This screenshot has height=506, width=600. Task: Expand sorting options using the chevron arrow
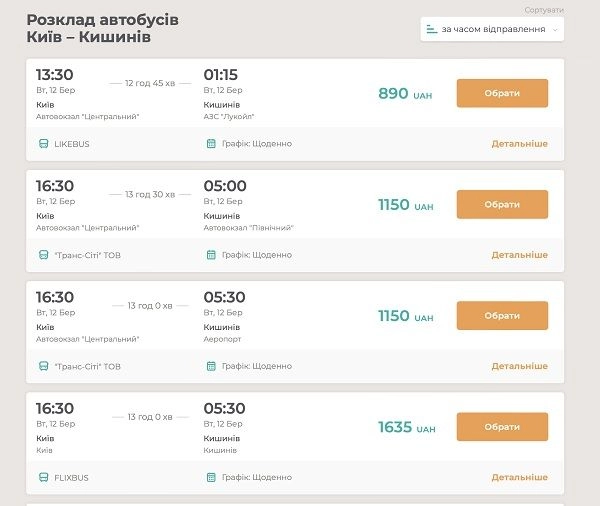point(555,30)
